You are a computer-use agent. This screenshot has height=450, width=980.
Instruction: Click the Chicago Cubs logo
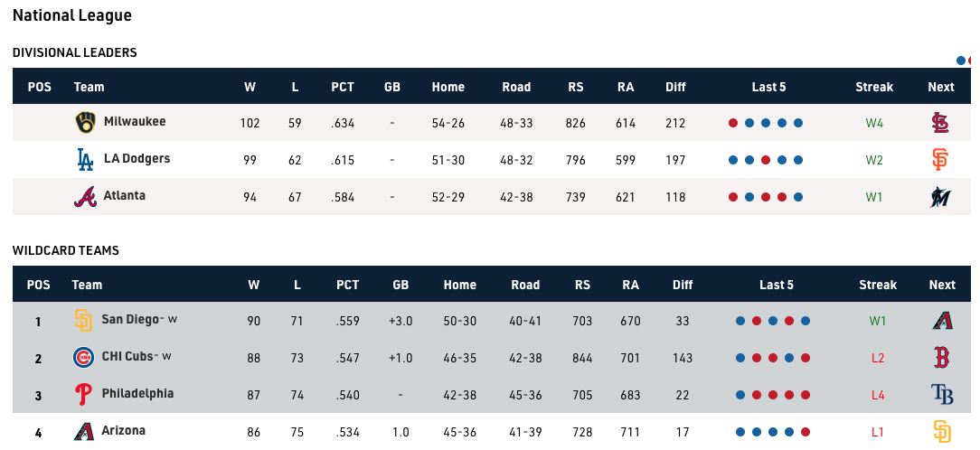tap(84, 358)
